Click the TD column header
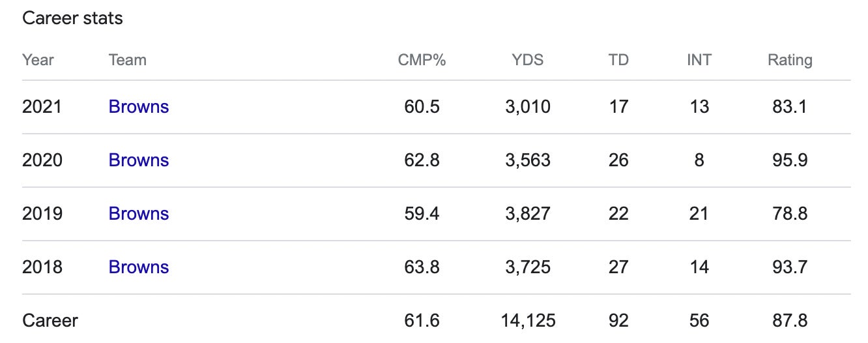The width and height of the screenshot is (868, 343). click(x=618, y=61)
